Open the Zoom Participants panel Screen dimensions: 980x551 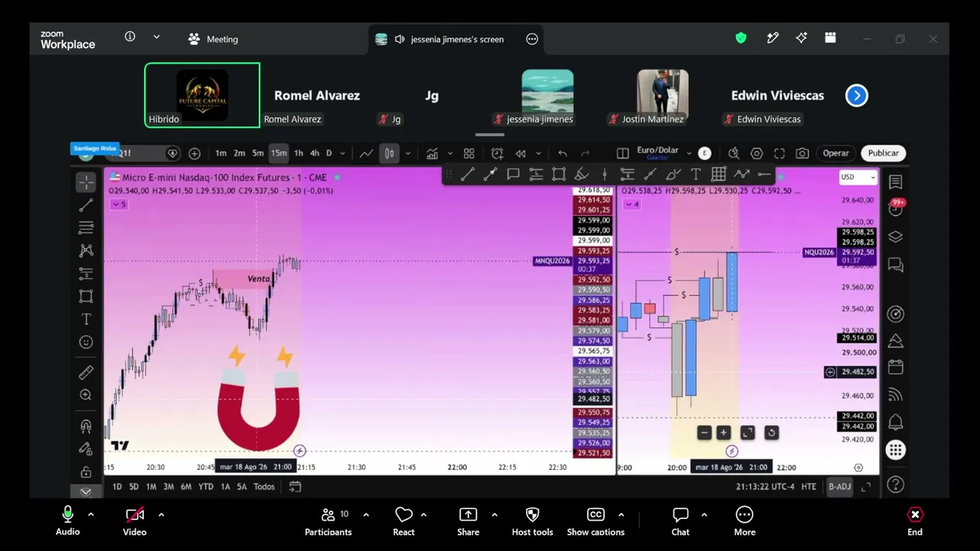pyautogui.click(x=328, y=520)
